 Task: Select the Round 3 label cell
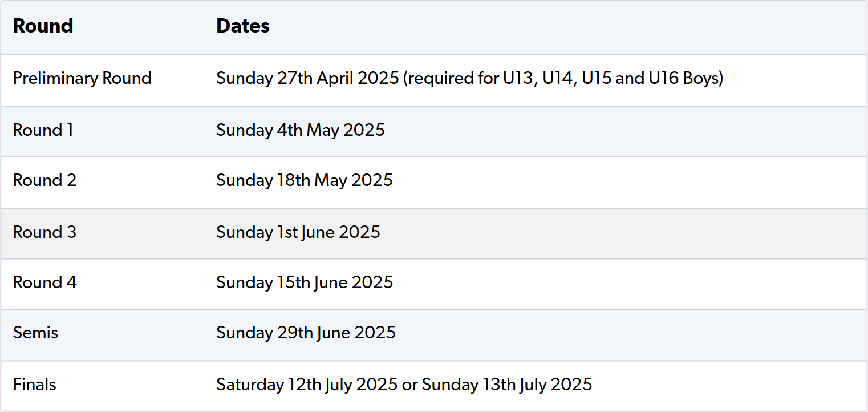pos(44,232)
